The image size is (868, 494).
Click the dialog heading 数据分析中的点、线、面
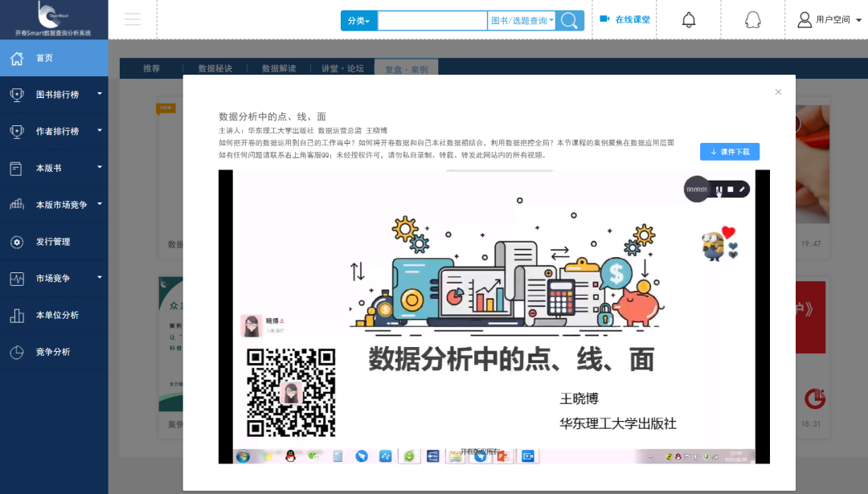point(272,116)
